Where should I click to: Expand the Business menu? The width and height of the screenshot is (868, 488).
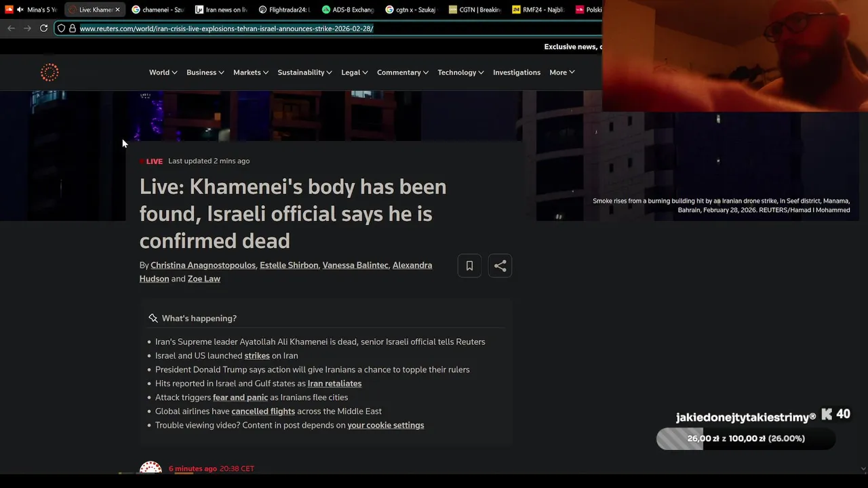(205, 73)
